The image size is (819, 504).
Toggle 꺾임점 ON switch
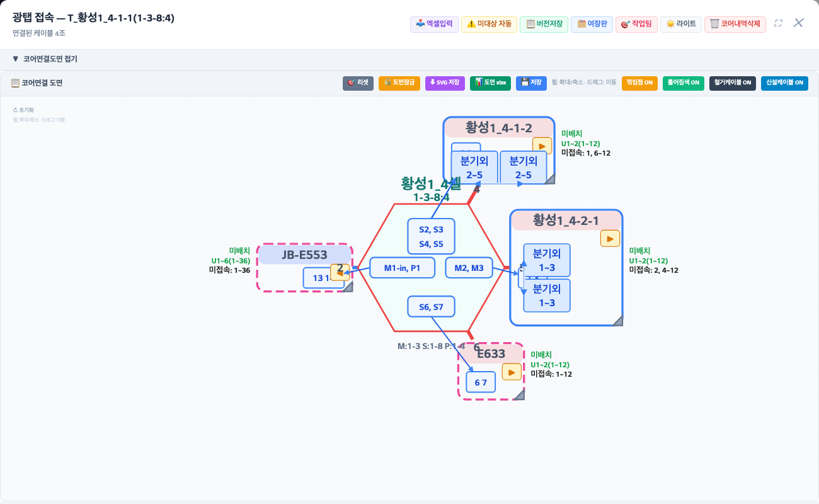point(639,83)
